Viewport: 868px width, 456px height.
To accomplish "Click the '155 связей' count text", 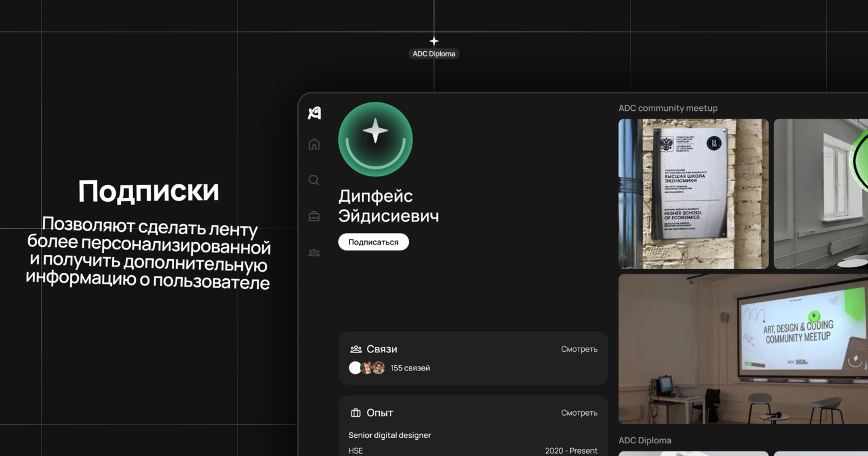I will (x=410, y=368).
